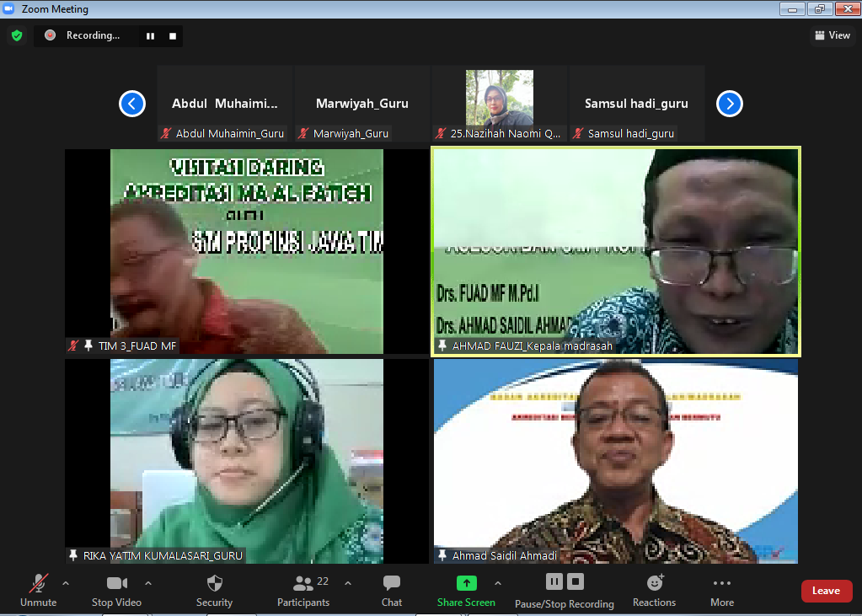Open the View layout menu
This screenshot has height=616, width=862.
click(x=831, y=35)
